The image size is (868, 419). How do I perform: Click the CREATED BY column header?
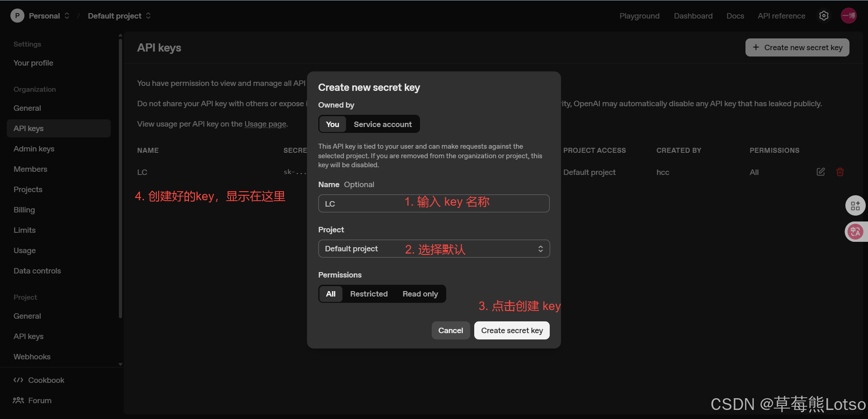679,151
